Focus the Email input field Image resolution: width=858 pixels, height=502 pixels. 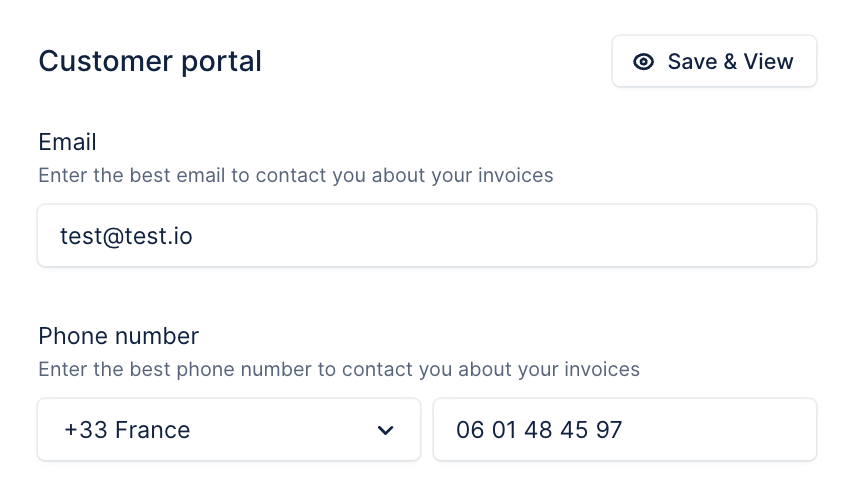(427, 235)
